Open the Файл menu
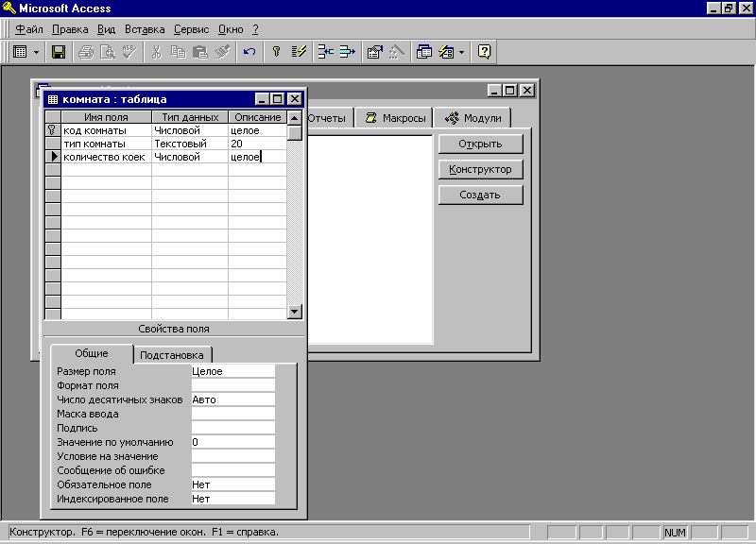This screenshot has width=756, height=544. click(29, 29)
